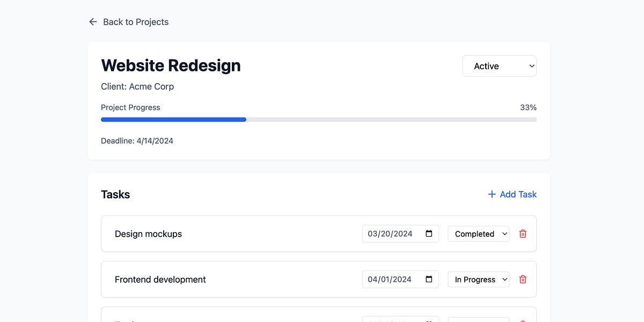This screenshot has height=322, width=644.
Task: Click the Project Progress bar
Action: click(x=318, y=119)
